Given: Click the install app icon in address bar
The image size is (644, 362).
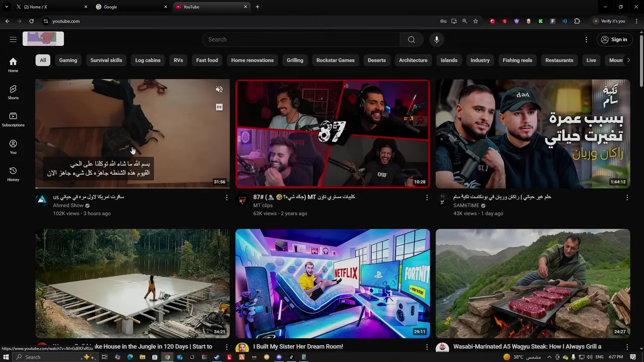Looking at the screenshot, I should (454, 21).
